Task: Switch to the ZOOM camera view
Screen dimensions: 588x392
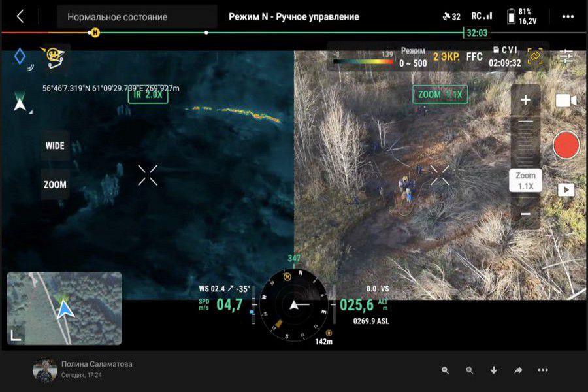Action: click(55, 184)
